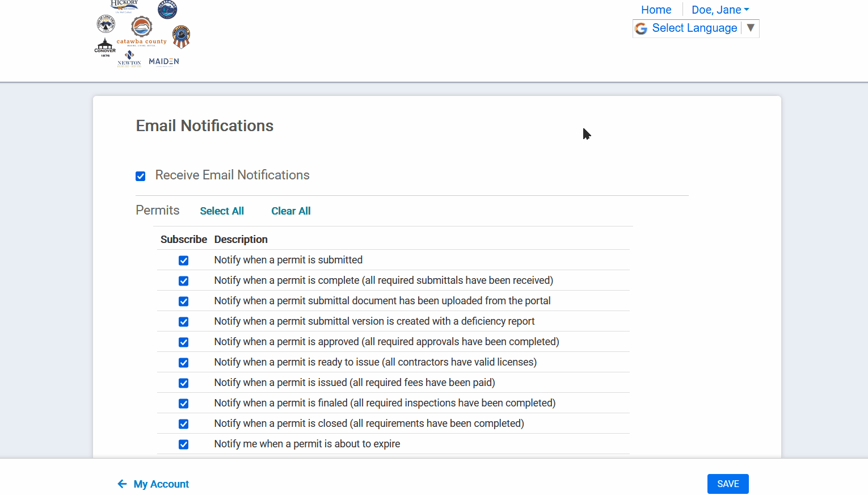Click the Catawba County gear logo
The width and height of the screenshot is (868, 495).
(x=141, y=27)
